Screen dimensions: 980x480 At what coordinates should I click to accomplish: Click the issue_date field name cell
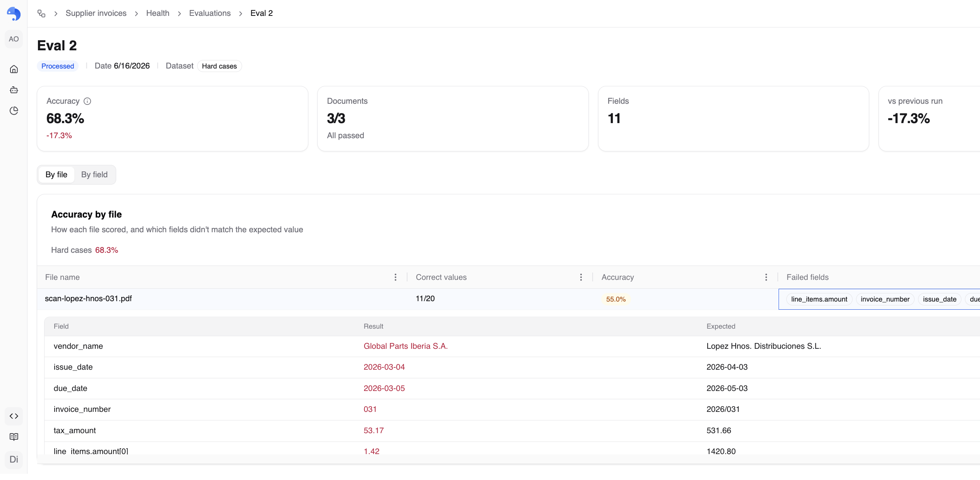[x=73, y=367]
